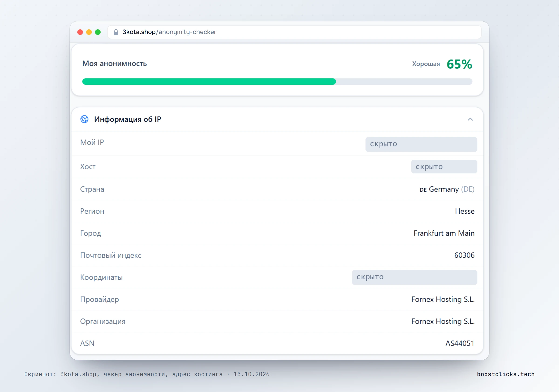Viewport: 559px width, 392px height.
Task: Reveal the hidden Мой IP field
Action: tap(421, 144)
